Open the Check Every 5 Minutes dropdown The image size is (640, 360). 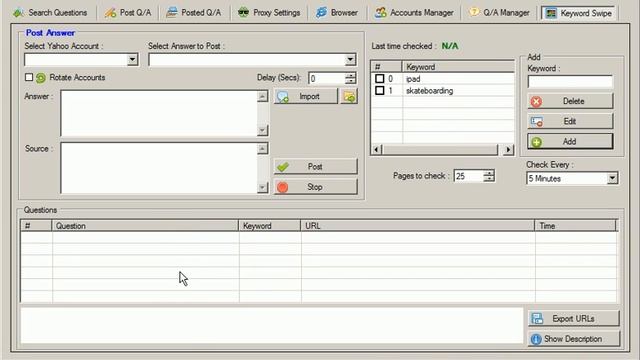[x=612, y=178]
